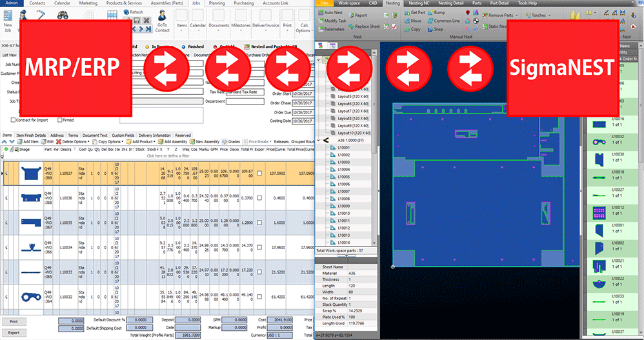Screen dimensions: 644x340
Task: Toggle Export checkbox for L10036 row
Action: (x=259, y=198)
